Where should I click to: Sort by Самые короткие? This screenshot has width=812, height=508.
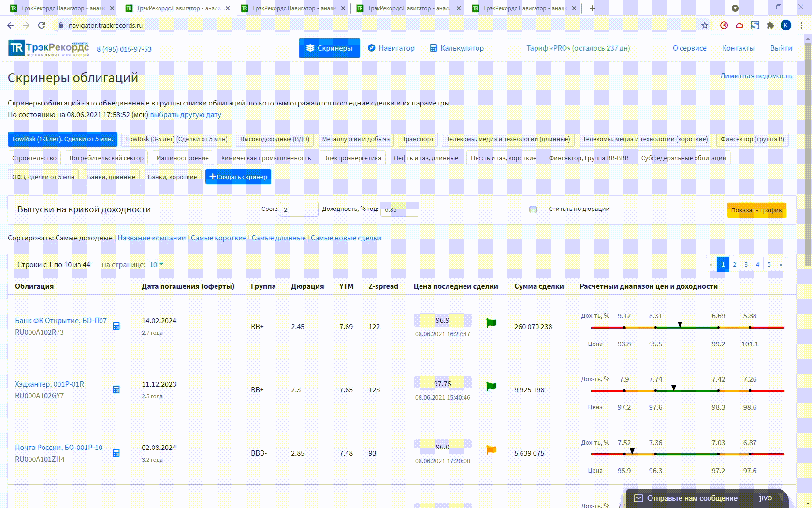coord(218,238)
